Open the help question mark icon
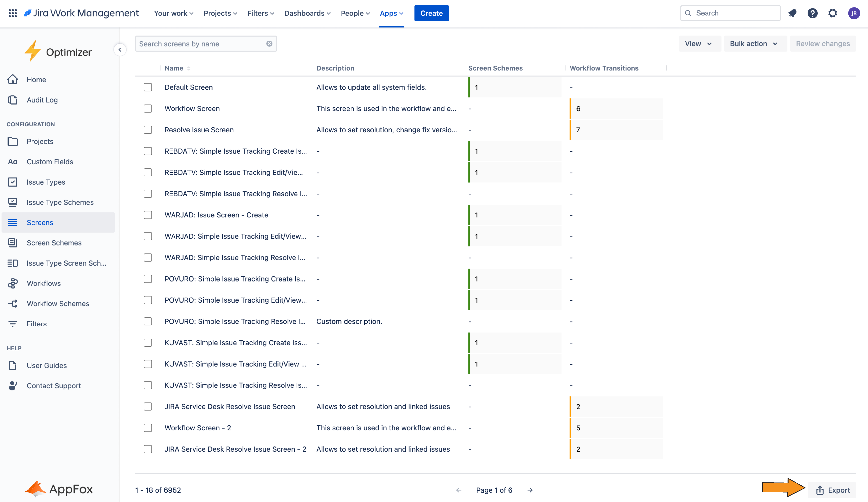Viewport: 868px width, 502px height. tap(813, 13)
